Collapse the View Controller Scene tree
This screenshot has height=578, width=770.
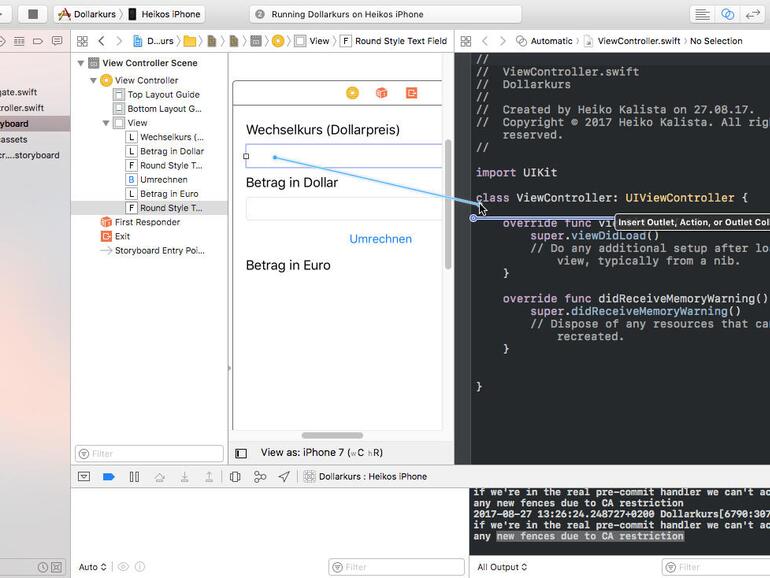pyautogui.click(x=81, y=63)
